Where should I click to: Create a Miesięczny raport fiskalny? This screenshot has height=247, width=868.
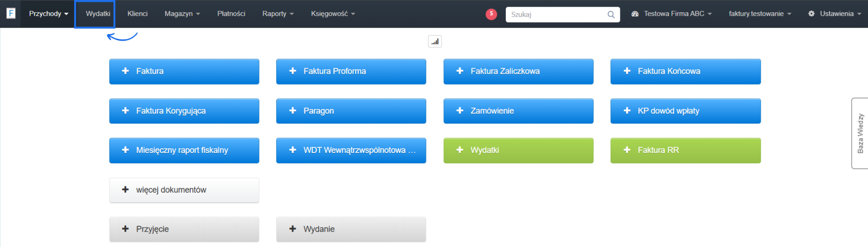pos(184,150)
